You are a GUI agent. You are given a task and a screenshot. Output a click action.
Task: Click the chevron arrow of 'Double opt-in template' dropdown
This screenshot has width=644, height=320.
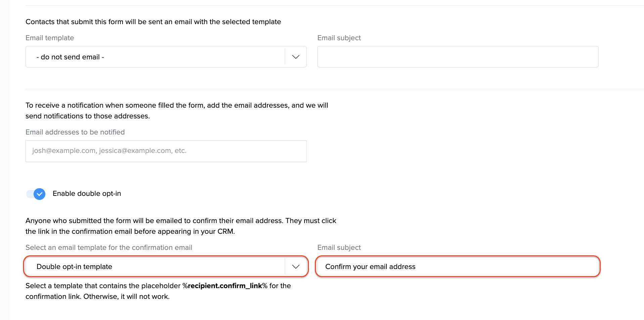[x=295, y=267]
